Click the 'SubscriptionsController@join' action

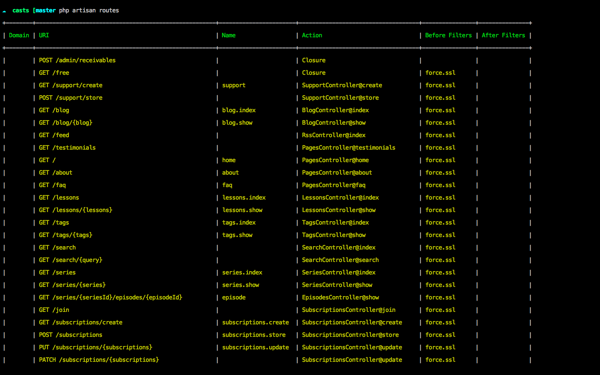pos(349,310)
